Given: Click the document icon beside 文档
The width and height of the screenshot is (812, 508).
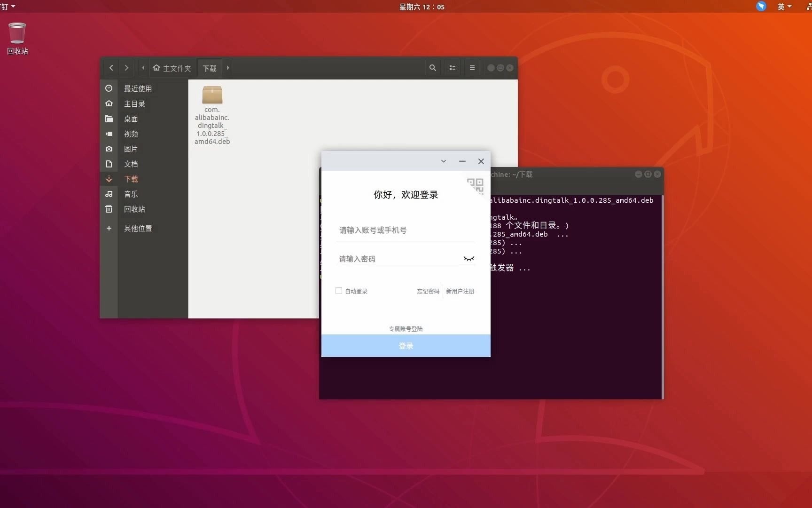Looking at the screenshot, I should coord(109,164).
